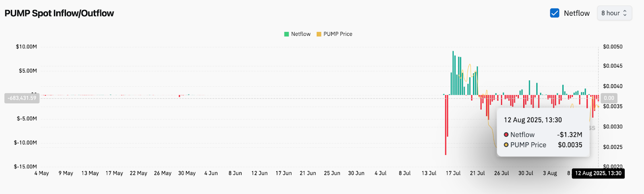
Task: Hide the Netflow series via legend label
Action: pyautogui.click(x=301, y=34)
